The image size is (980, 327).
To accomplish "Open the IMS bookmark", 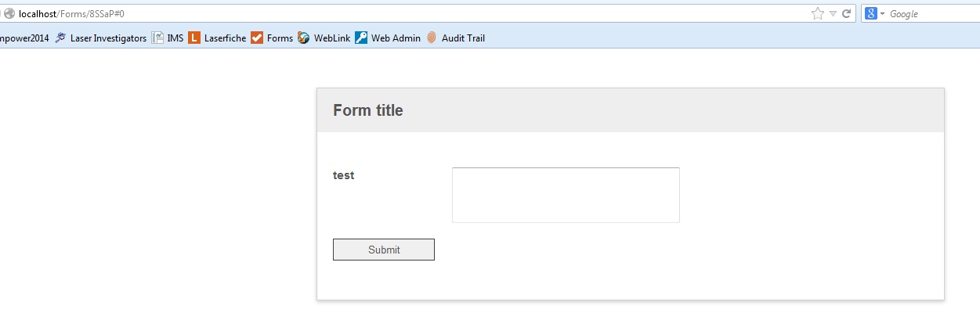I will point(175,38).
